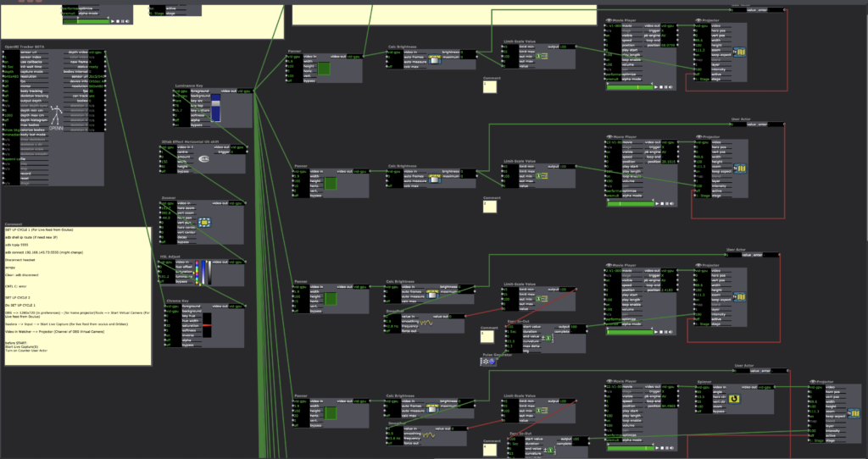The height and width of the screenshot is (459, 868).
Task: Click Limit-Scale Value icon above Comment 2
Action: tap(542, 176)
